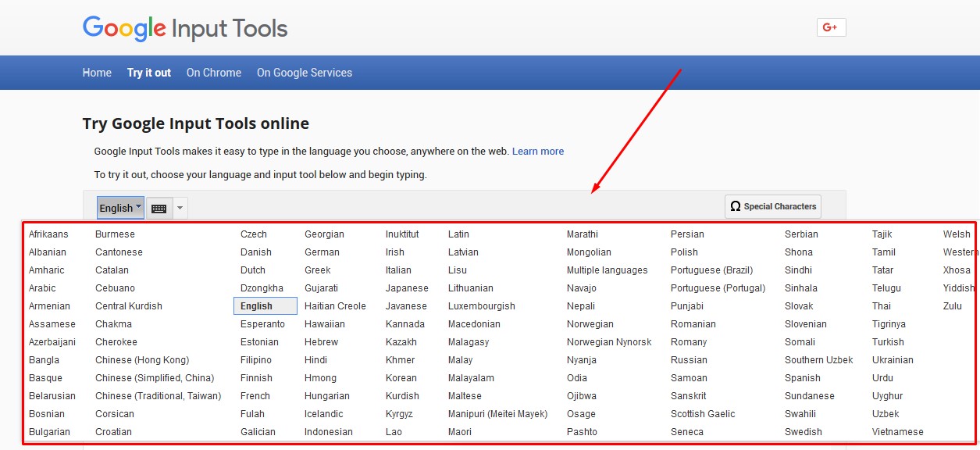Image resolution: width=980 pixels, height=450 pixels.
Task: Choose Swedish language
Action: click(804, 432)
